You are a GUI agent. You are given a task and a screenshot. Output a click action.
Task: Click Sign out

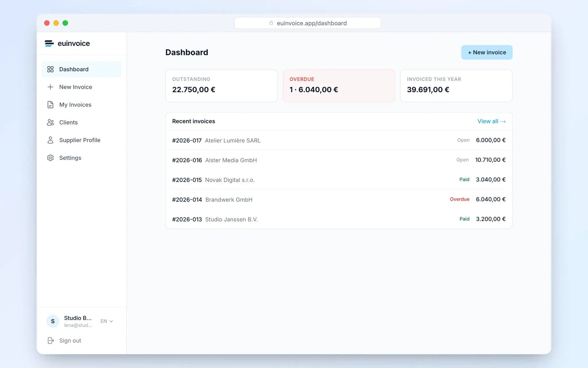point(70,340)
